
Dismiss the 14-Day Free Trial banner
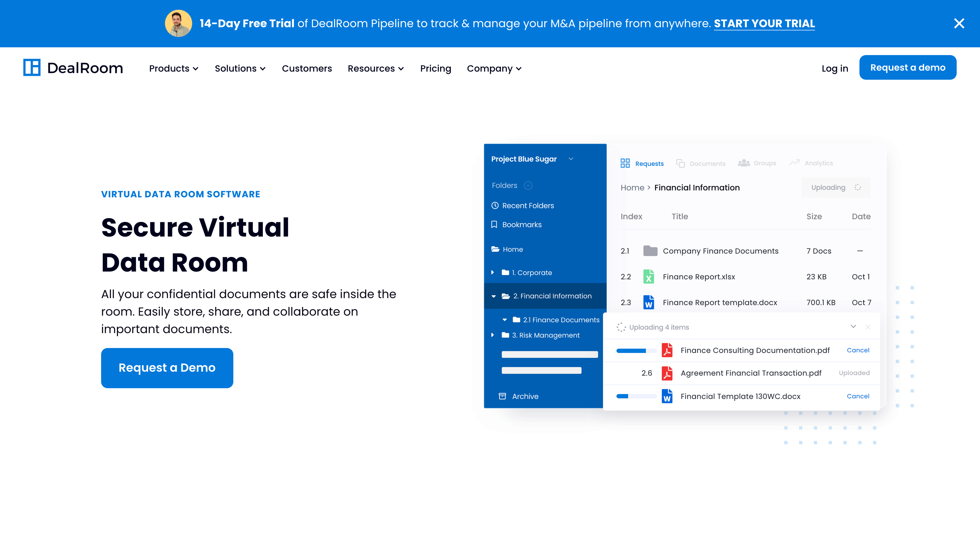tap(959, 23)
